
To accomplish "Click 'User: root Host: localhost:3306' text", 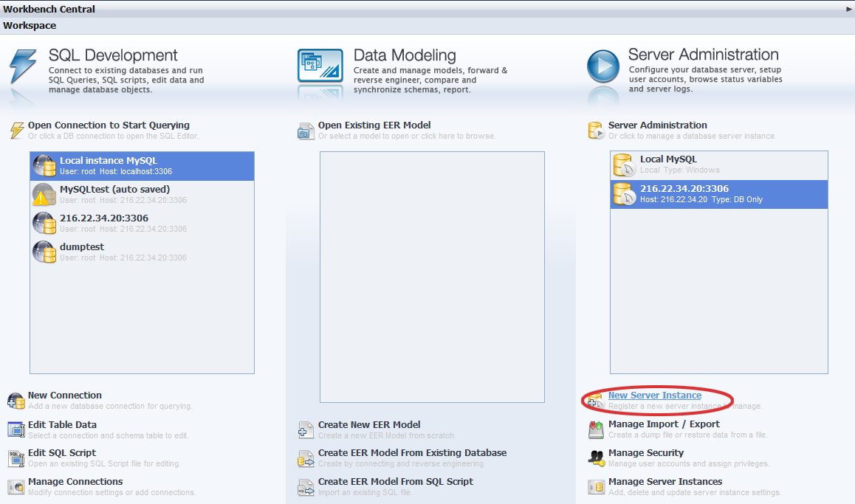I will pos(116,172).
